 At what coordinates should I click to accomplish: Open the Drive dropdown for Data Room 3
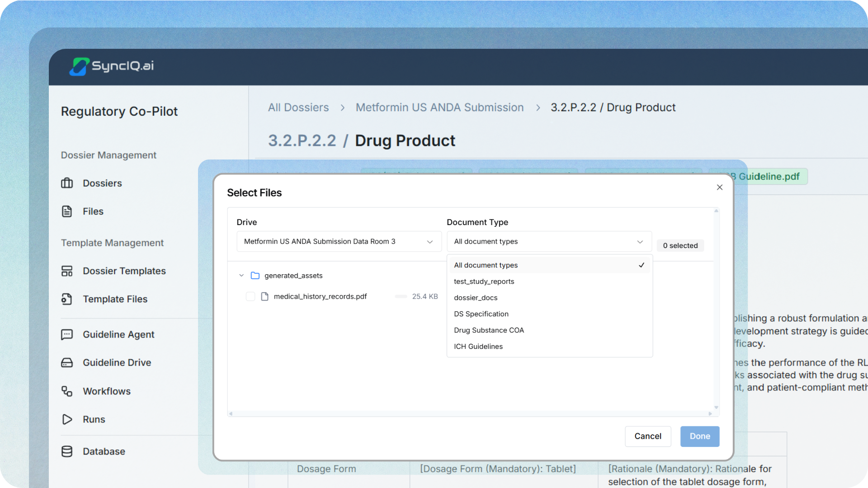click(338, 241)
